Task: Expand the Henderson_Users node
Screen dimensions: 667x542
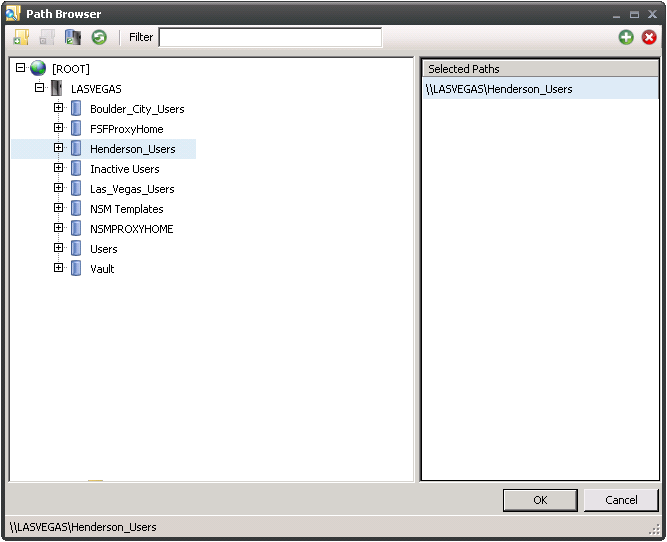Action: point(58,148)
